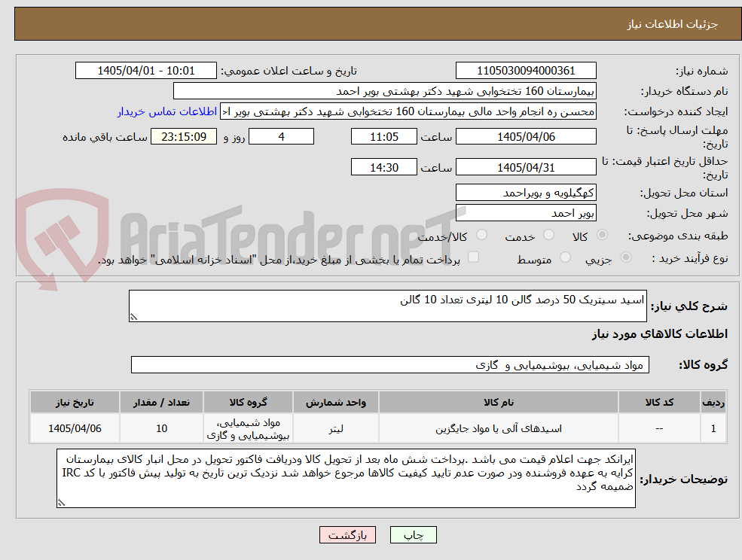742x560 pixels.
Task: Click the general need description textarea
Action: point(387,306)
